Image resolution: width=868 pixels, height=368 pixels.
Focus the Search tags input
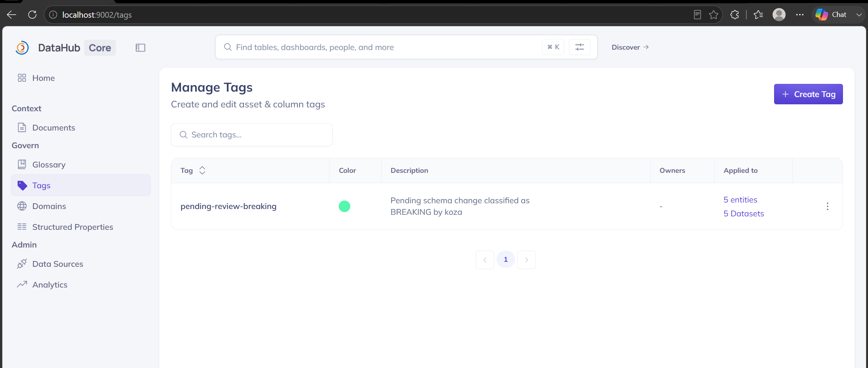pos(252,135)
